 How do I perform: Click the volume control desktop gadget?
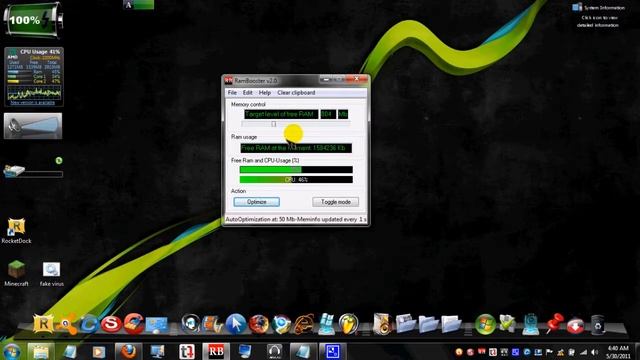click(33, 126)
